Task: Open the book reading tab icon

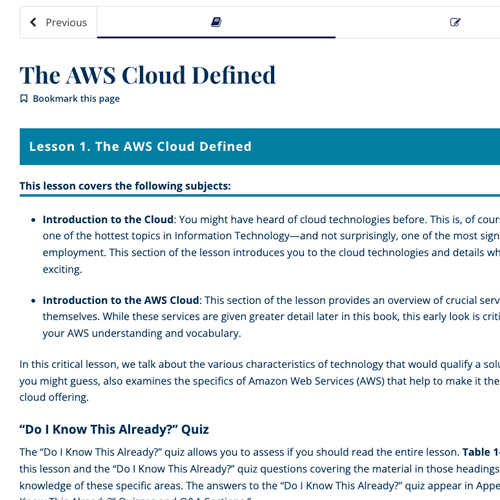Action: tap(216, 22)
